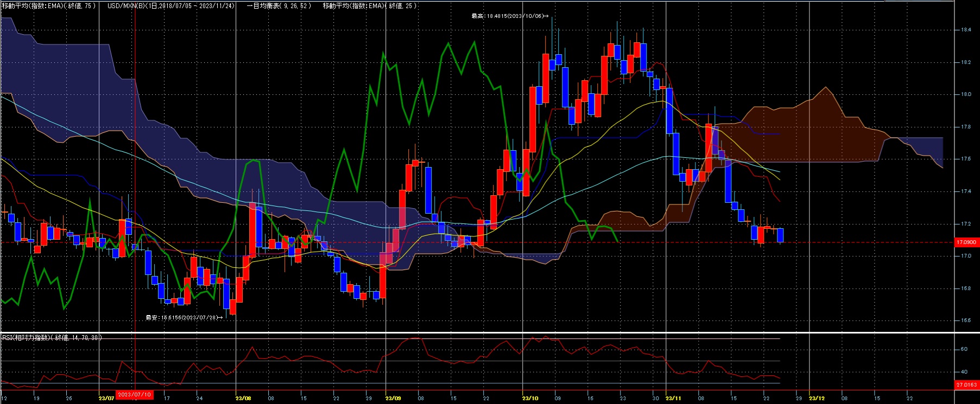Click the 23 date label in October
The height and width of the screenshot is (404, 980).
pos(623,398)
